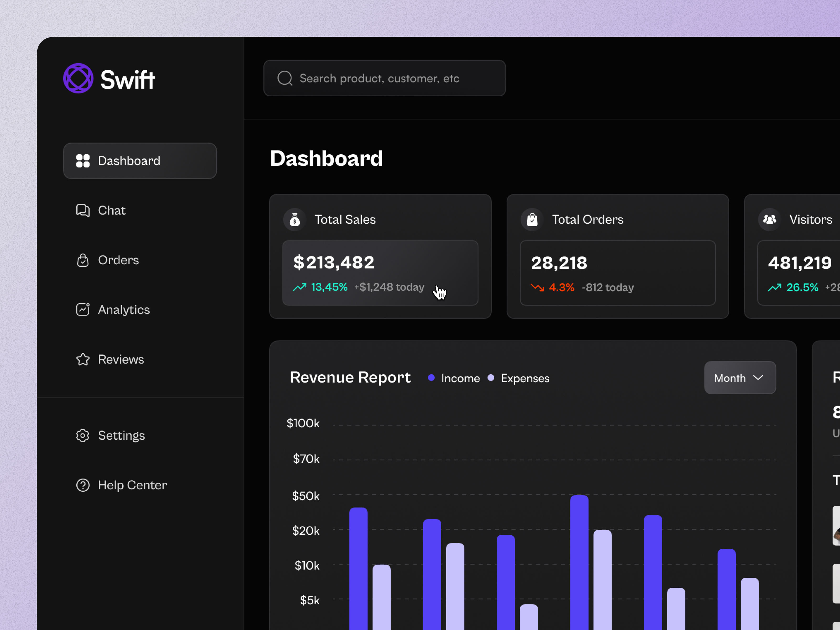Screen dimensions: 840x630
Task: Select the Analytics chart icon
Action: pyautogui.click(x=83, y=310)
